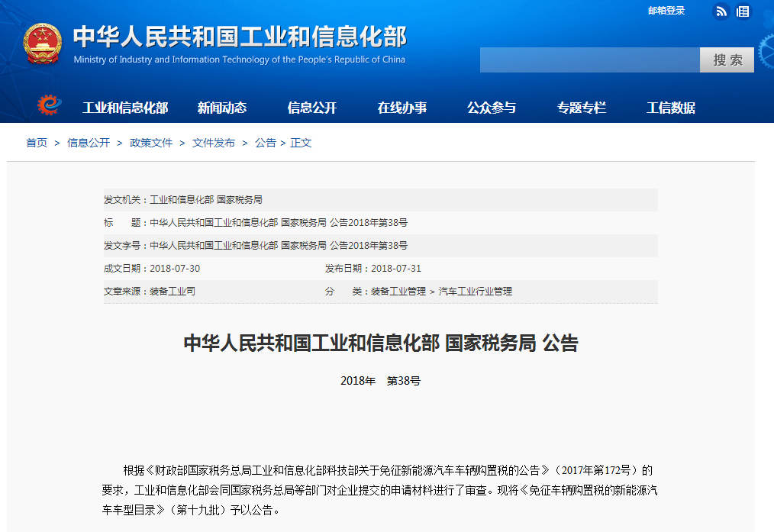Click the red gear icon in navigation bar

pos(50,105)
